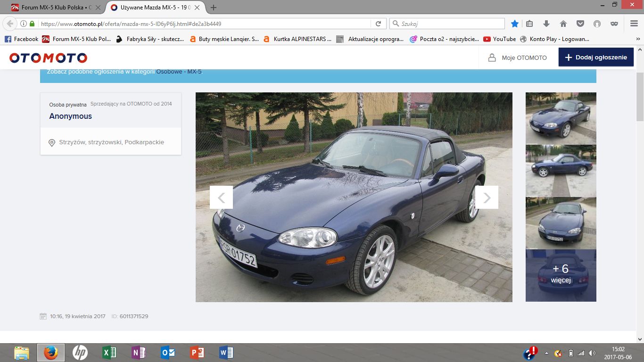Go to Firefox home page icon
This screenshot has height=362, width=644.
(563, 24)
